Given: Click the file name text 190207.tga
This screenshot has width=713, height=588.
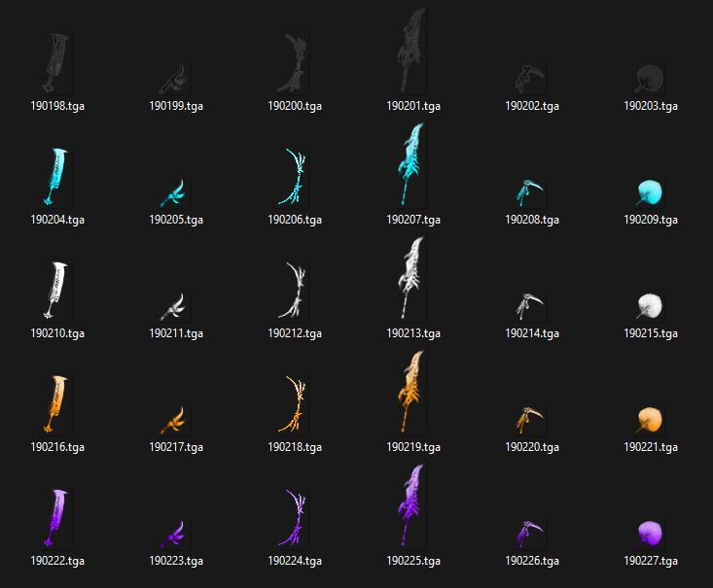Looking at the screenshot, I should 413,220.
